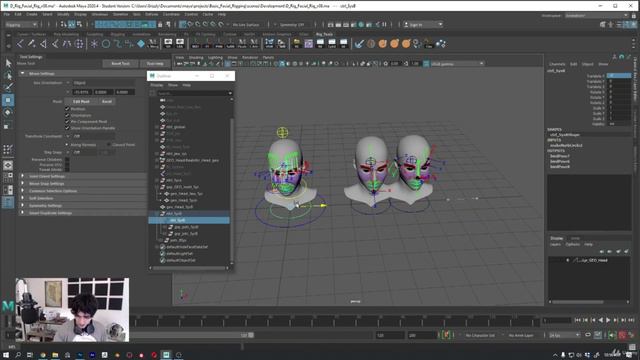640x360 pixels.
Task: Click the first orange swirl shelf icon
Action: [382, 44]
